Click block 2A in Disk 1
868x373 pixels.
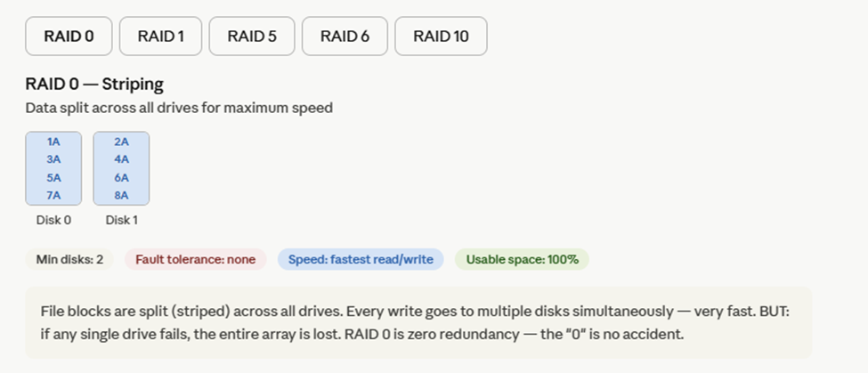click(121, 142)
